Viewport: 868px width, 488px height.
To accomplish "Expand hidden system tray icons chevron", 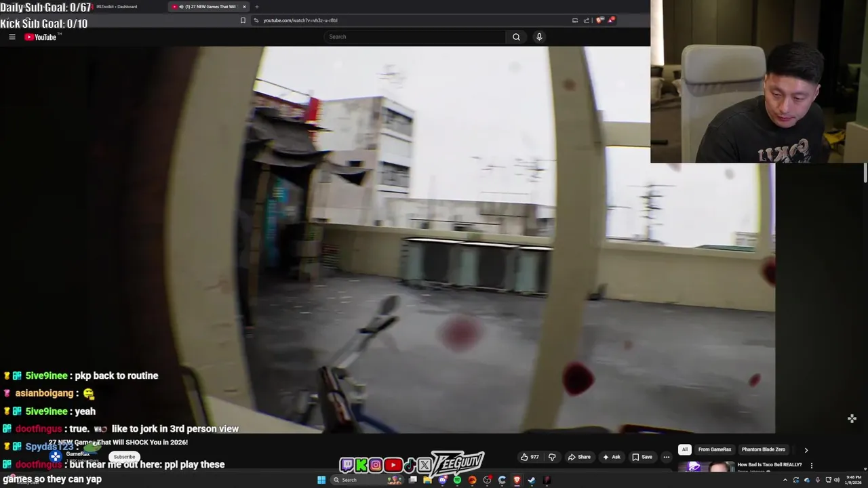I will (x=785, y=480).
